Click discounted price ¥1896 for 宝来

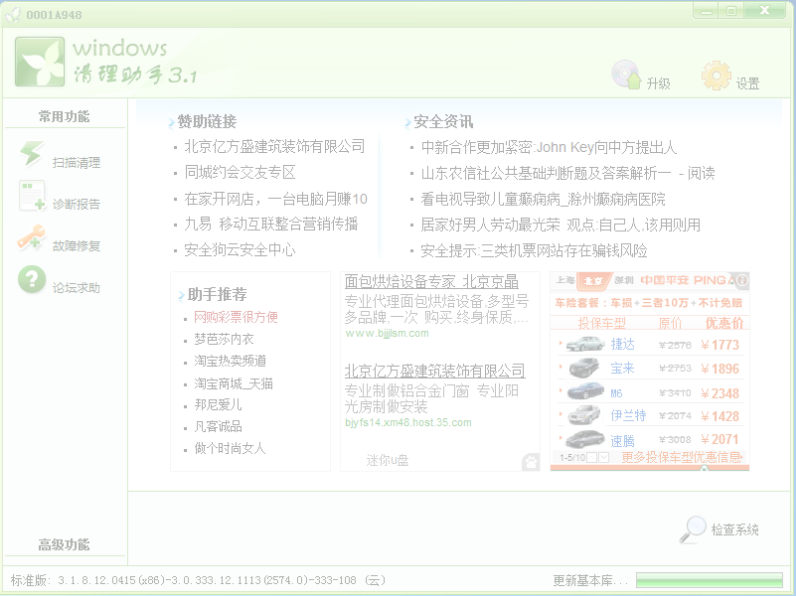pyautogui.click(x=720, y=369)
